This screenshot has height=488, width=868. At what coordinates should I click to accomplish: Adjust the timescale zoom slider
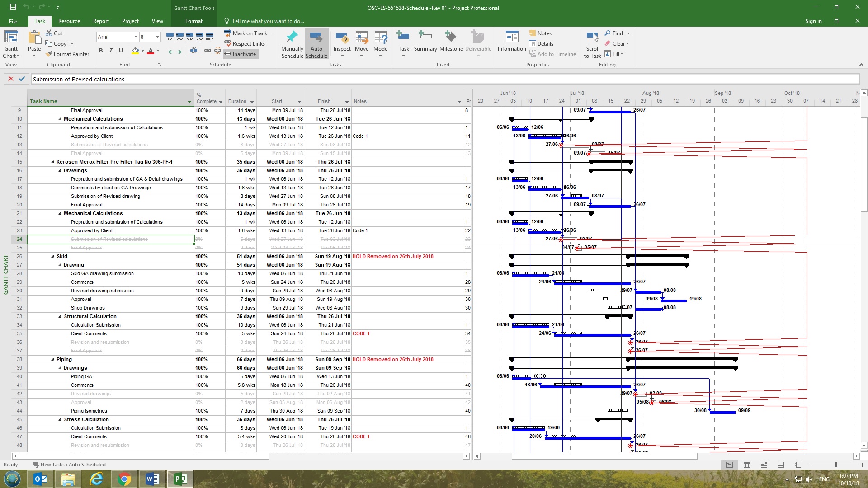[x=836, y=465]
